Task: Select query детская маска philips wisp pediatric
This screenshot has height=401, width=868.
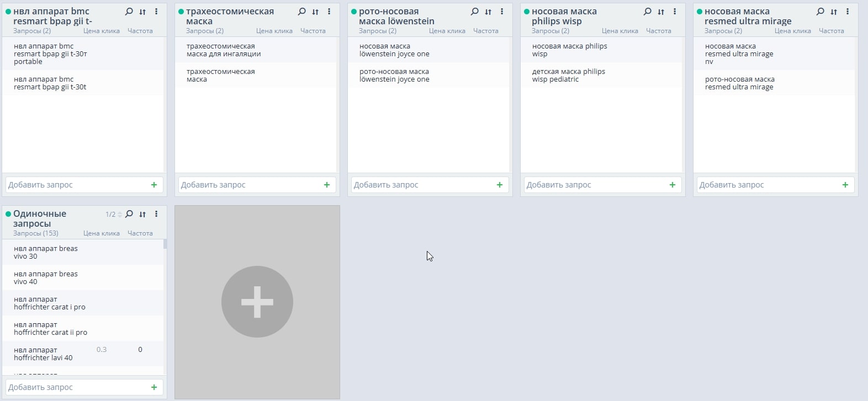Action: tap(568, 76)
